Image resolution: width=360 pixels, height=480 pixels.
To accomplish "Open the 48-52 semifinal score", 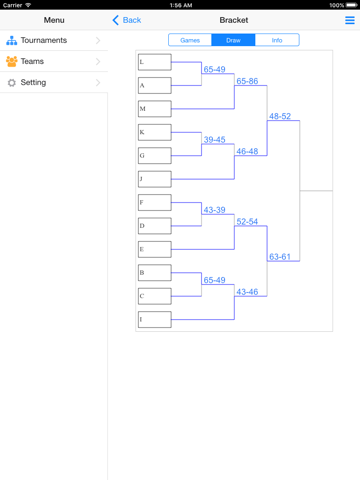I will point(280,116).
